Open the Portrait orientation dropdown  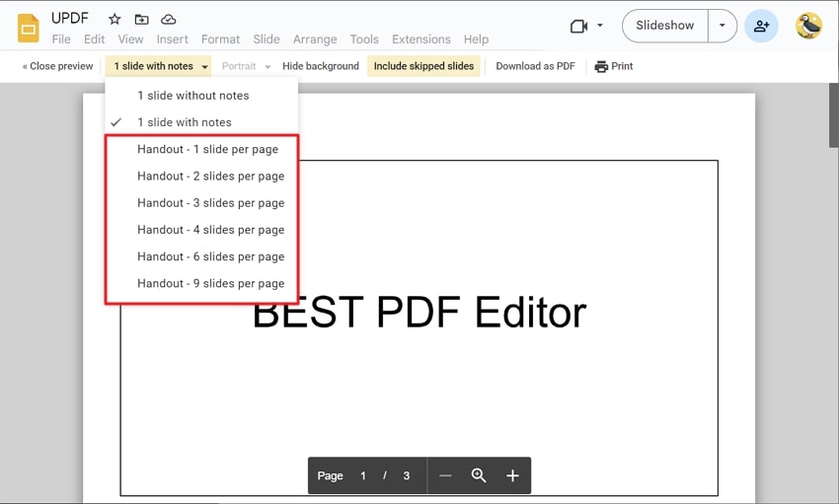pyautogui.click(x=246, y=66)
